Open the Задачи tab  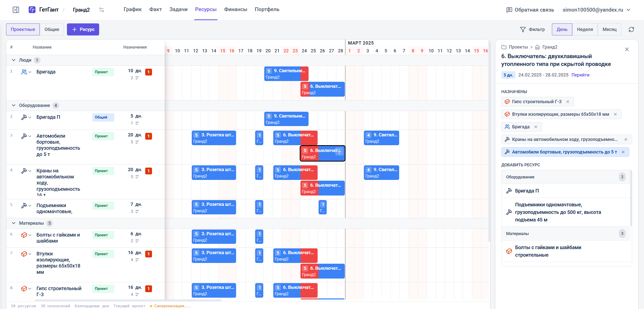pyautogui.click(x=178, y=9)
